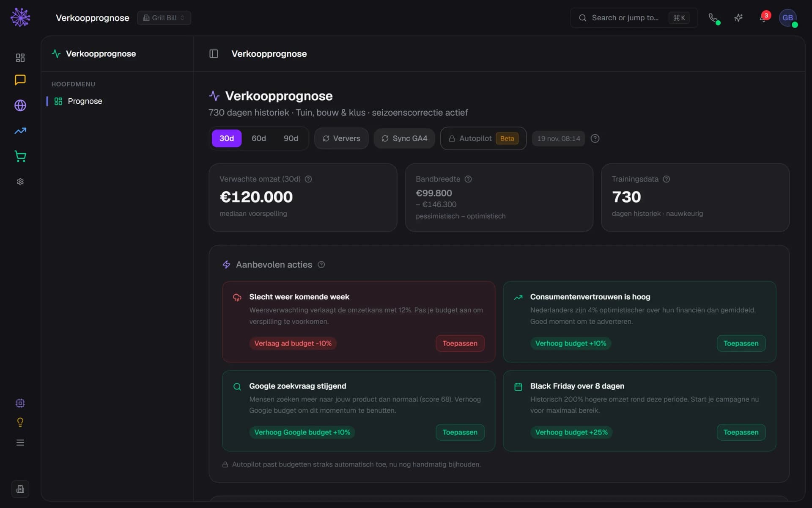The height and width of the screenshot is (508, 812).
Task: Open the building icon at sidebar bottom
Action: coord(20,489)
